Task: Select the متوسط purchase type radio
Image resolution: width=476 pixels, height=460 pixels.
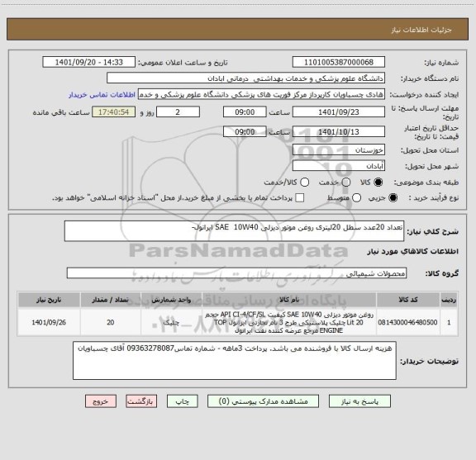Action: (356, 198)
